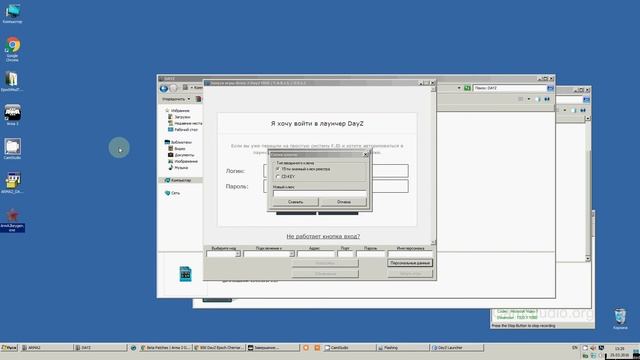Switch to the Beta Patches Arma 2 taskbar item
Screen dimensions: 640x360
pos(165,348)
